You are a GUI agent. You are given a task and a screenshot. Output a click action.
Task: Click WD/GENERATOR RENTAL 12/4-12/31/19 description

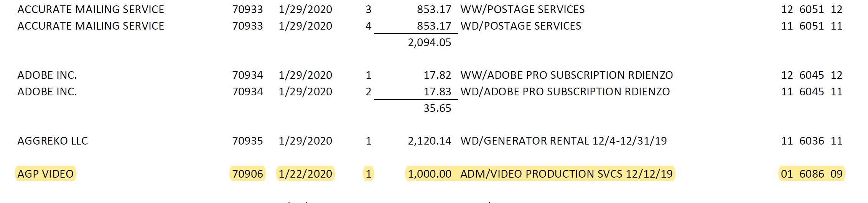click(x=563, y=141)
